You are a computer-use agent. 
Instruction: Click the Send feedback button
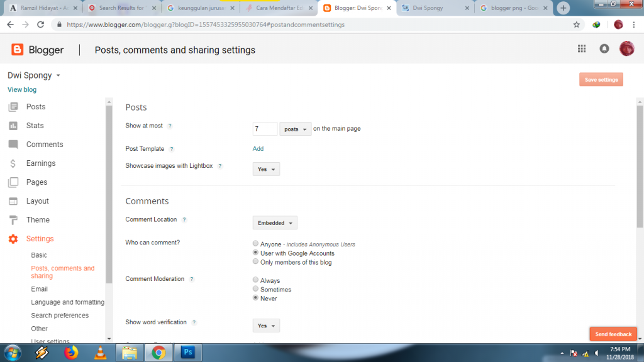(x=613, y=334)
